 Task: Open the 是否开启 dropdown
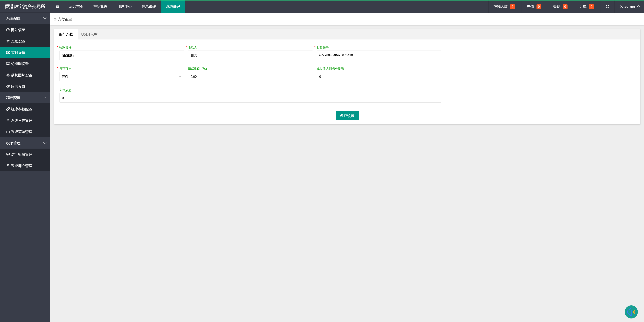(x=121, y=77)
